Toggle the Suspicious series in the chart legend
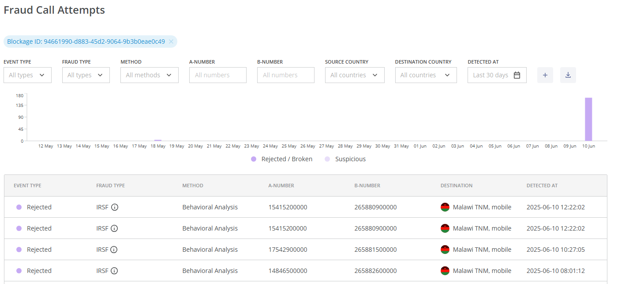 346,159
